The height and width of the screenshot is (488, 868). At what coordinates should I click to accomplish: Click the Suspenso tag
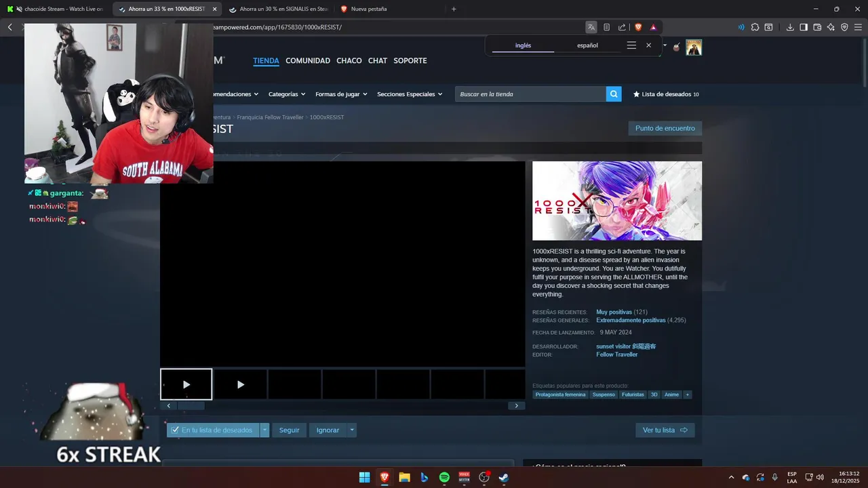point(604,394)
